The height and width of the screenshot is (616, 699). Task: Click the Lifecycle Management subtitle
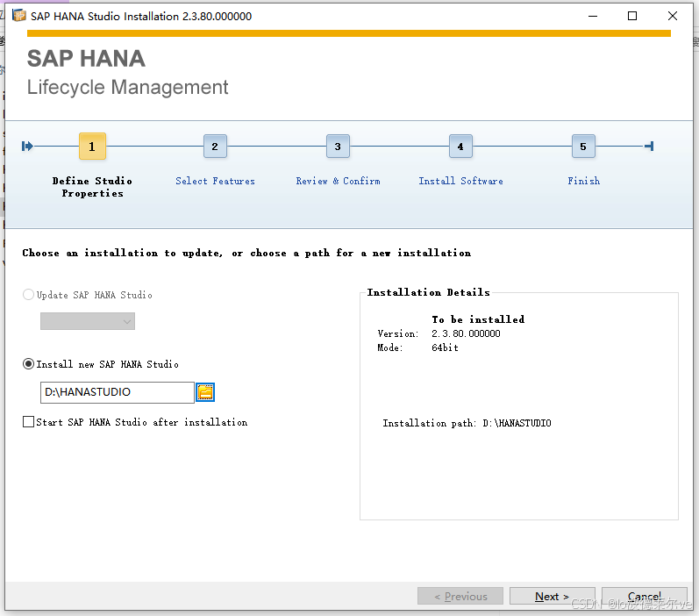[127, 88]
